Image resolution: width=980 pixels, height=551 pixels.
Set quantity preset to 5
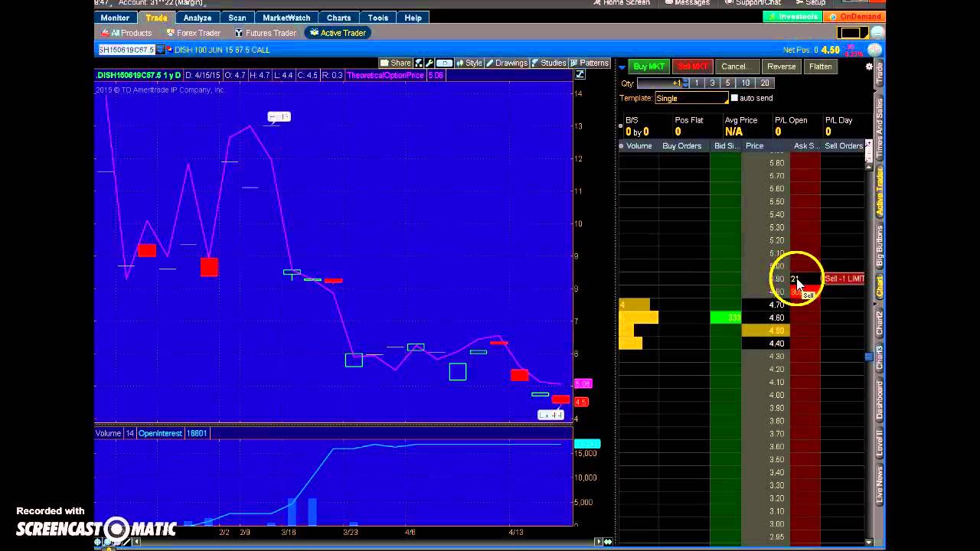tap(727, 83)
